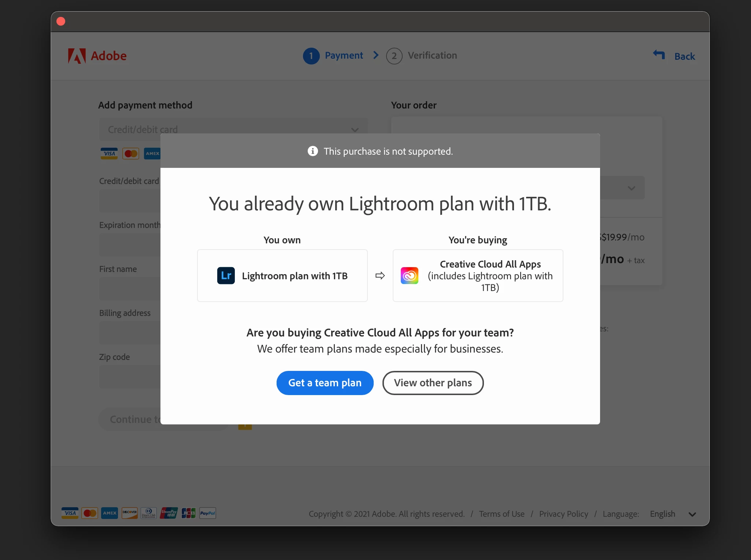The width and height of the screenshot is (751, 560).
Task: Click the Discover card icon in the footer
Action: (x=130, y=513)
